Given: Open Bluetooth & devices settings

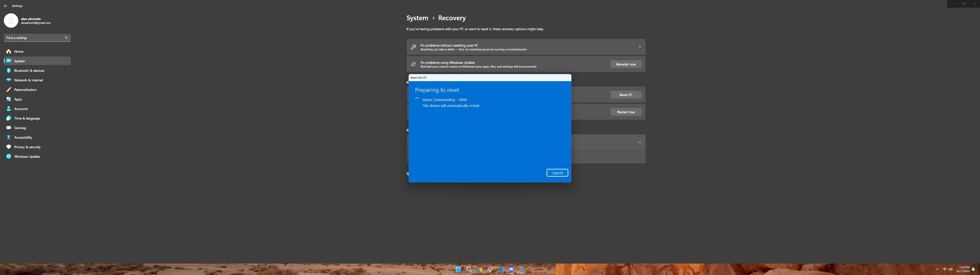Looking at the screenshot, I should tap(29, 71).
